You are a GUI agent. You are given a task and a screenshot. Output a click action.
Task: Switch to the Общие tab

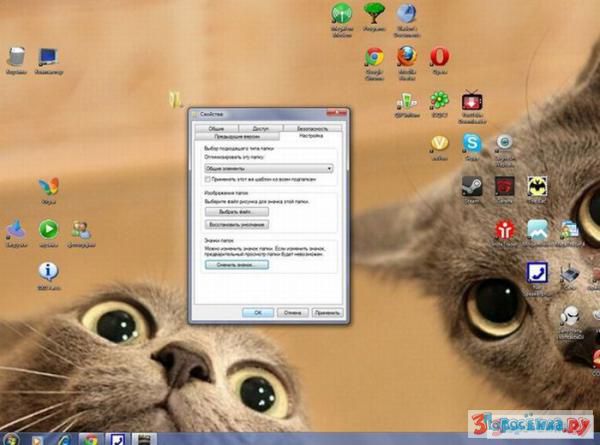coord(216,129)
